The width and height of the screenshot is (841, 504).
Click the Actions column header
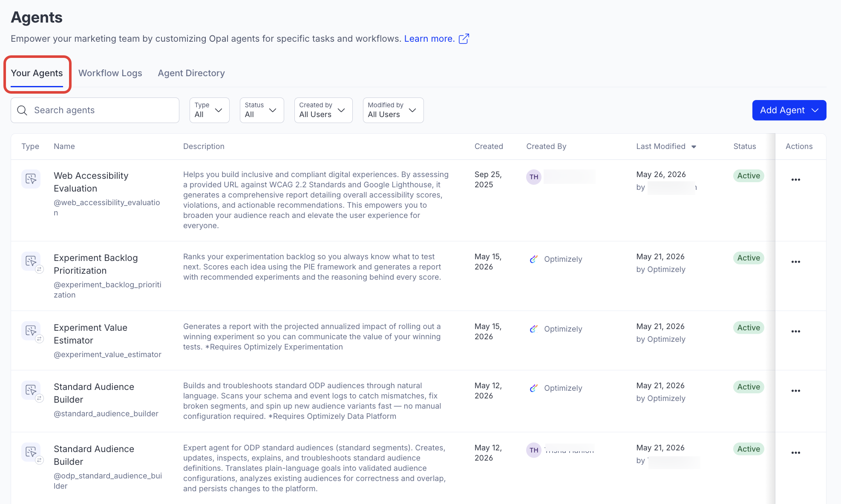pos(799,146)
